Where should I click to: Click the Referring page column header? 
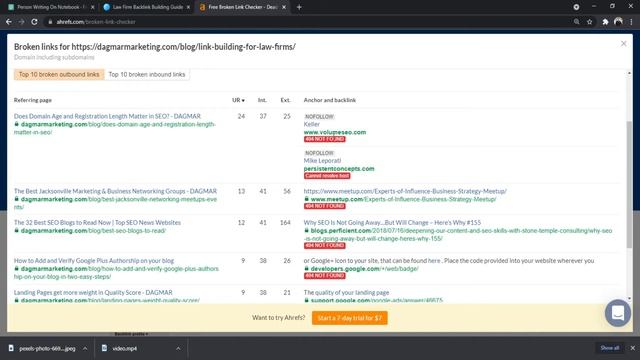click(33, 100)
